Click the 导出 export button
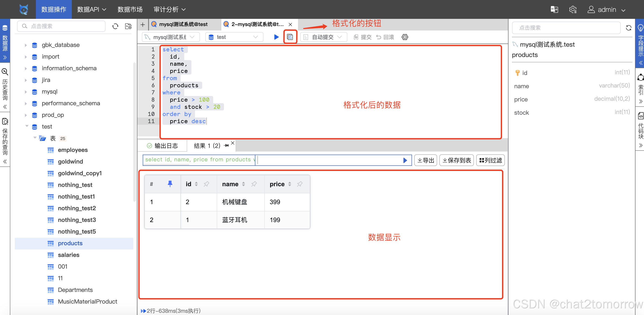This screenshot has height=315, width=644. click(x=425, y=160)
